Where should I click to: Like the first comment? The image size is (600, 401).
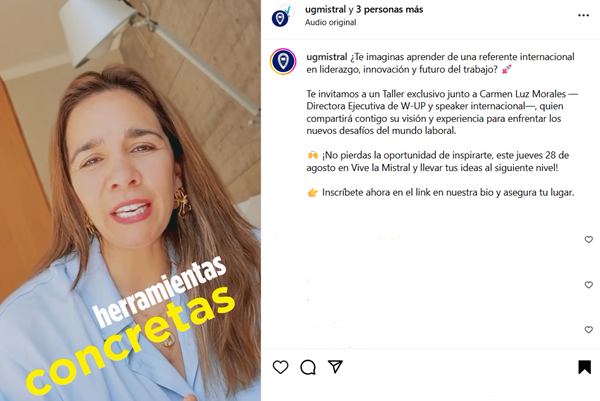click(x=589, y=240)
